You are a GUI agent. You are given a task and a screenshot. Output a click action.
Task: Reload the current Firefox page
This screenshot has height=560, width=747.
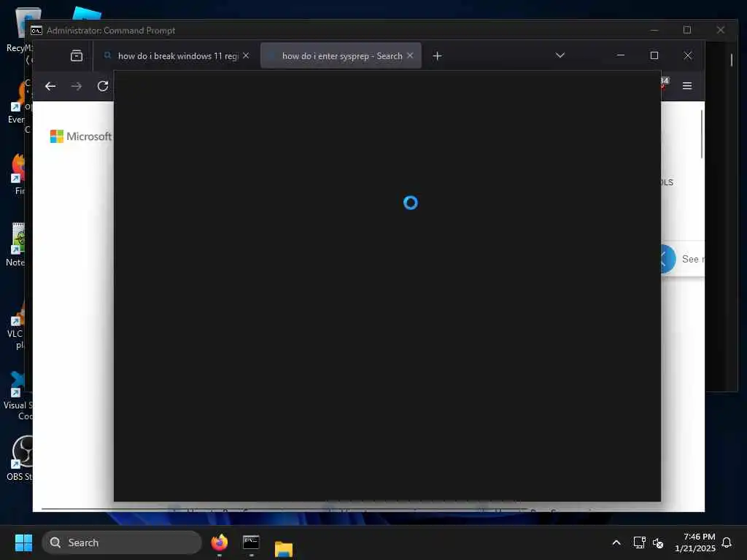click(x=102, y=86)
